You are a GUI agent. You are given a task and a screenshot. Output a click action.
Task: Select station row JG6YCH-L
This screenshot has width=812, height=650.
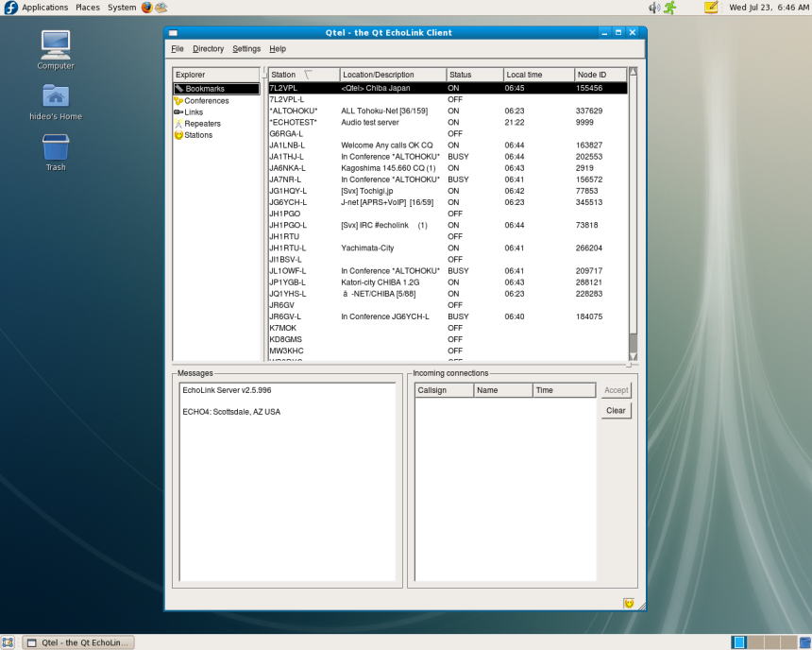coord(448,202)
